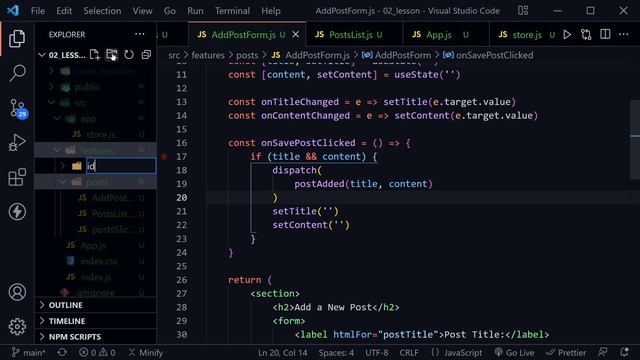
Task: Run the code with the play icon
Action: pyautogui.click(x=567, y=35)
